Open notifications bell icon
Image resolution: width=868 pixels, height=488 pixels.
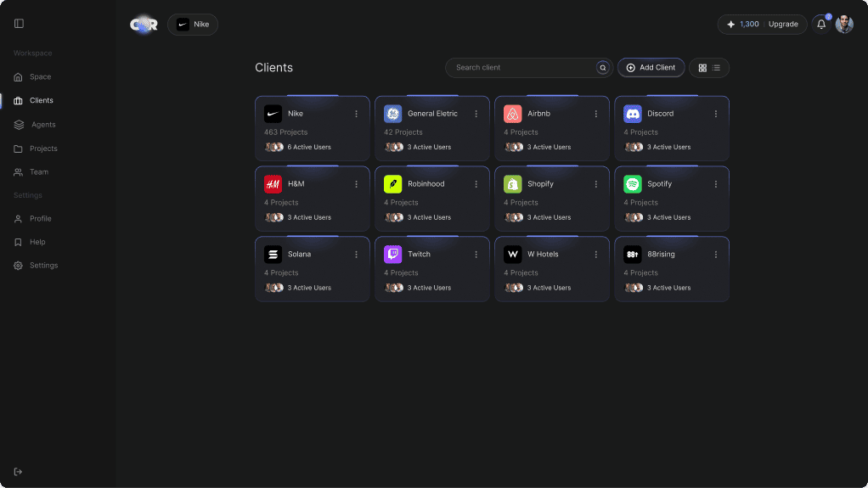(x=820, y=25)
